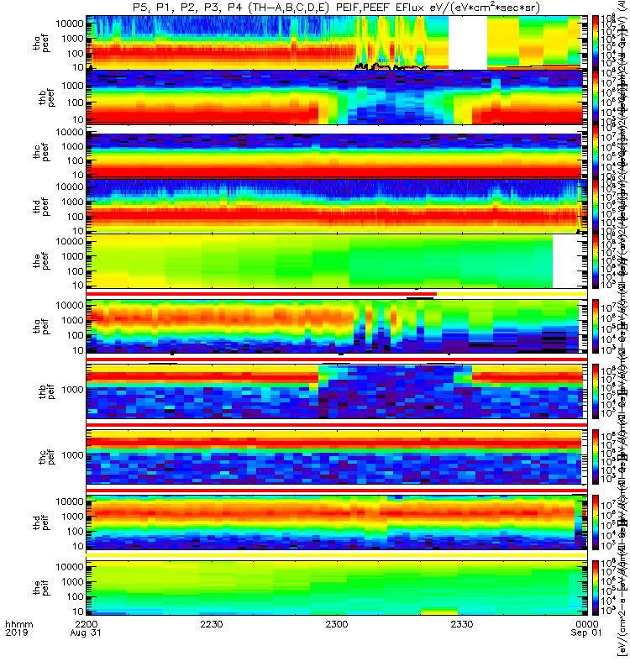Image resolution: width=630 pixels, height=672 pixels.
Task: Click the plot title starting with P5, P1, P2
Action: point(336,8)
